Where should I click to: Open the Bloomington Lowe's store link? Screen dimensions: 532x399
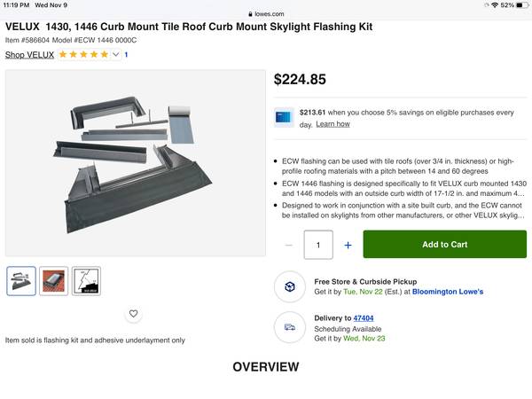445,292
